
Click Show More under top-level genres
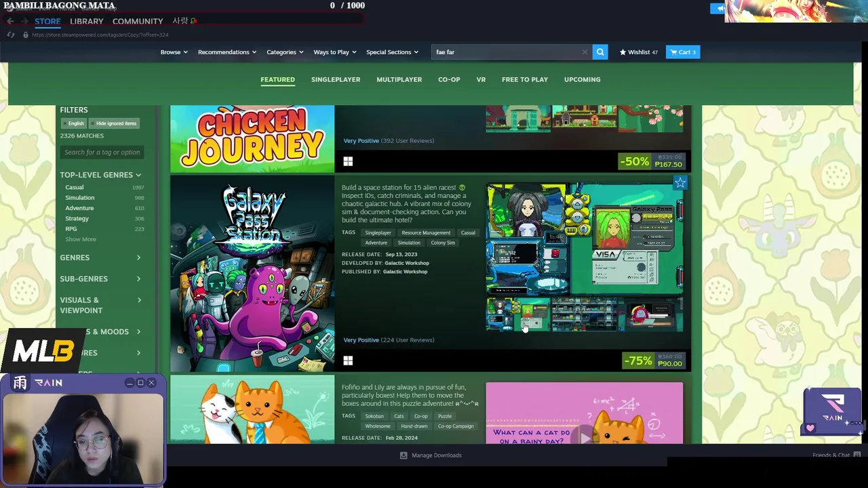[x=81, y=239]
